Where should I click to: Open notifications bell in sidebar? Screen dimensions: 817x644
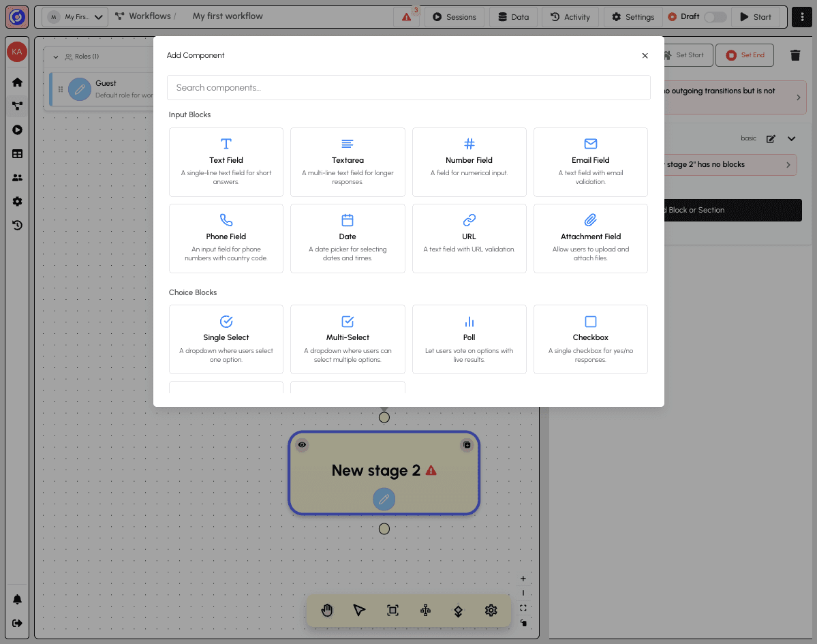tap(17, 599)
